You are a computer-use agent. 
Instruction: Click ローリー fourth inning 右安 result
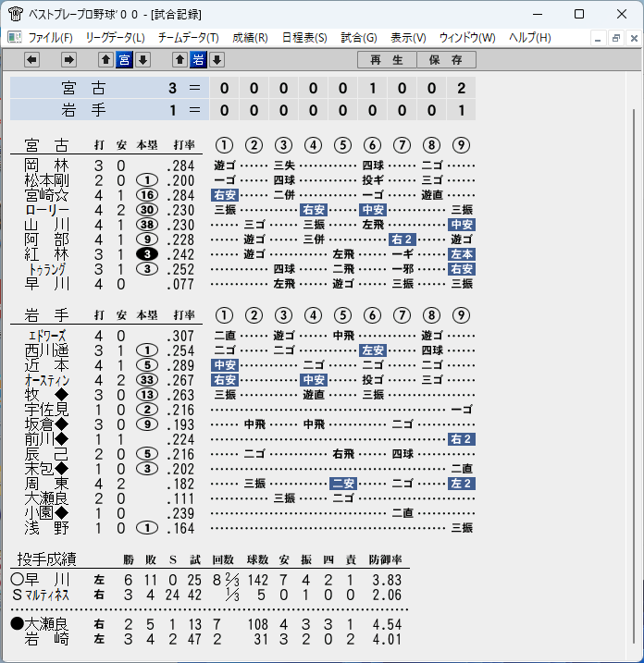pyautogui.click(x=314, y=210)
